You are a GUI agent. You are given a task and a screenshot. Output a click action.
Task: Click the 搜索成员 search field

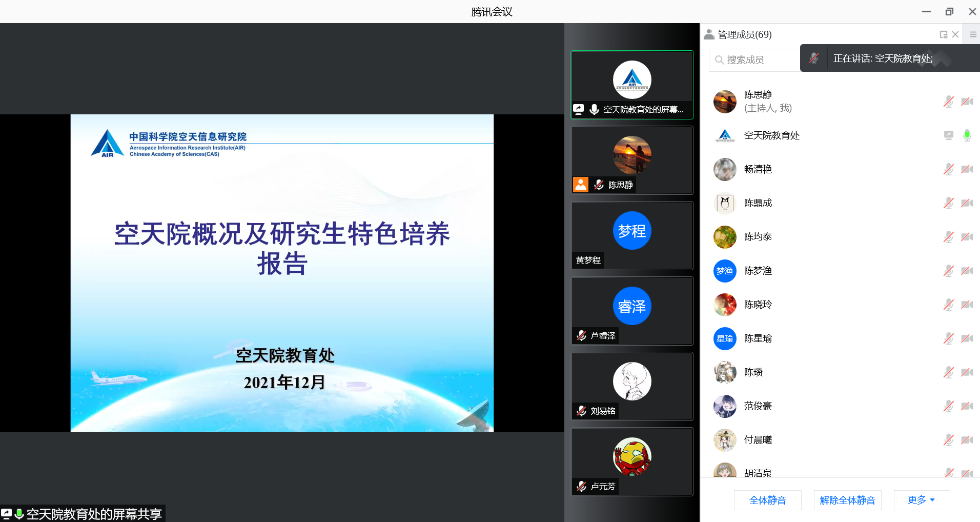[x=753, y=60]
